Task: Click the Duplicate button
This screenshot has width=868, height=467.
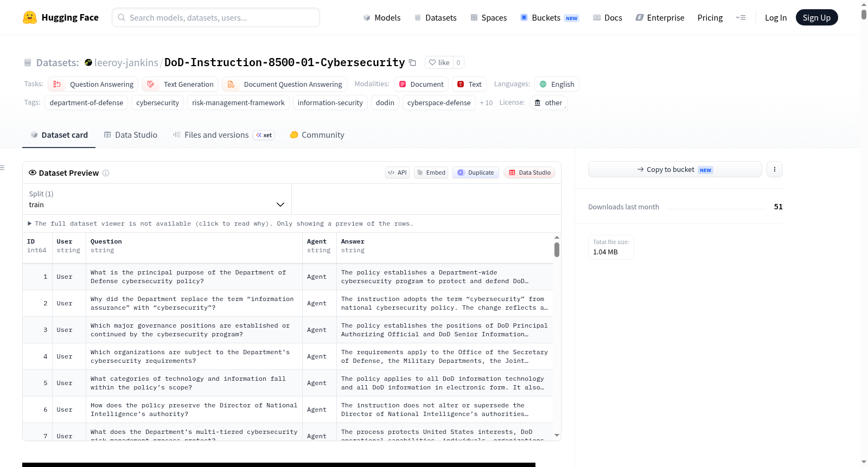Action: 475,172
